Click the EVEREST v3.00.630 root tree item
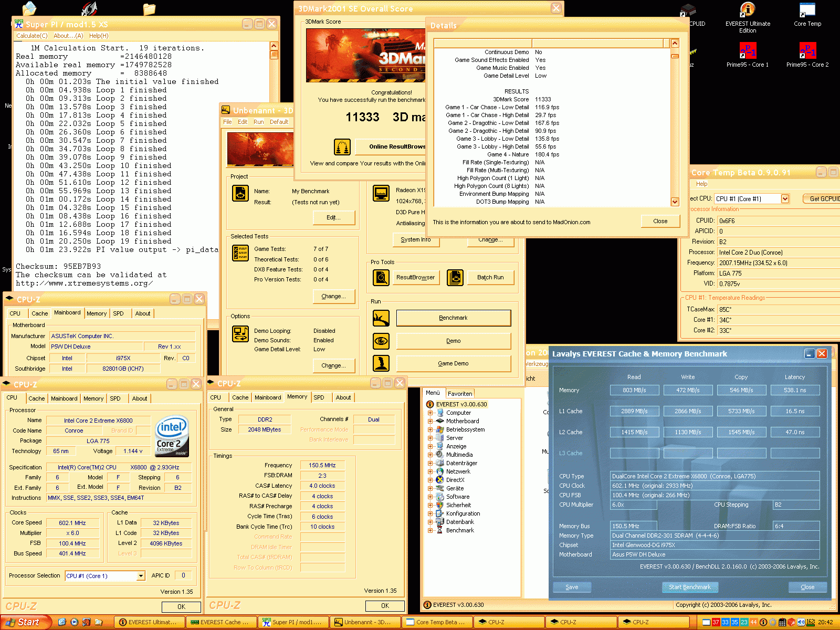The height and width of the screenshot is (630, 840). 461,404
